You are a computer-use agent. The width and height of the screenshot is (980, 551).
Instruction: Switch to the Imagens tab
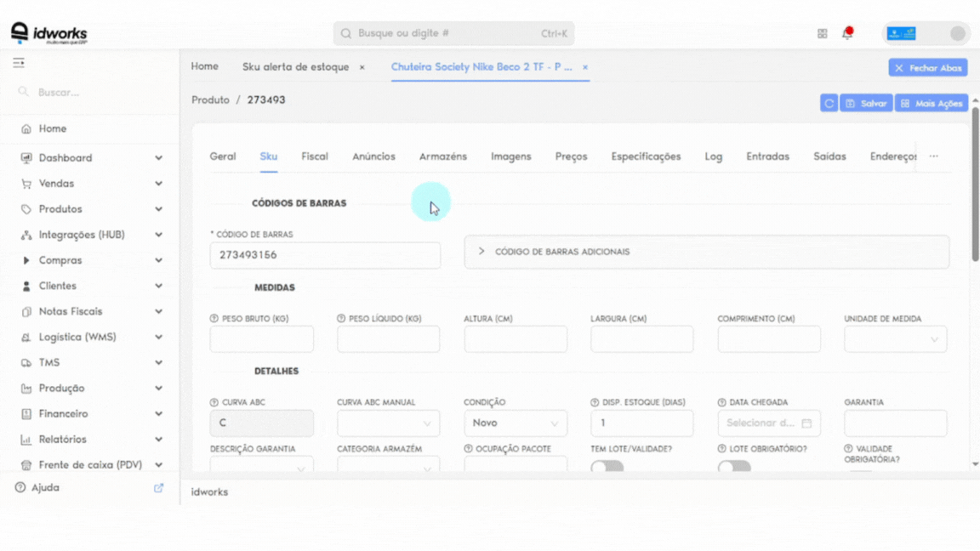(510, 156)
